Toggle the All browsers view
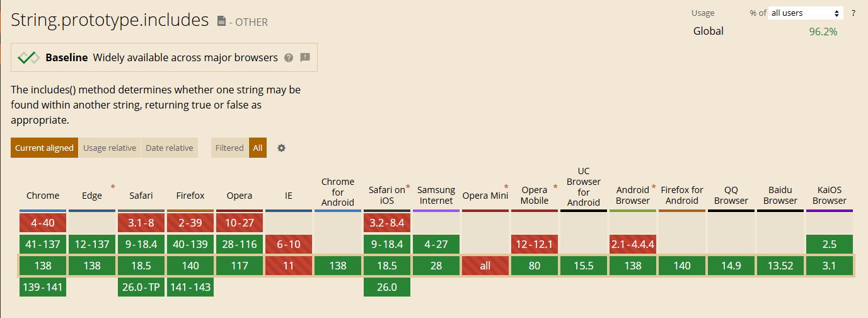The height and width of the screenshot is (318, 868). pos(258,148)
